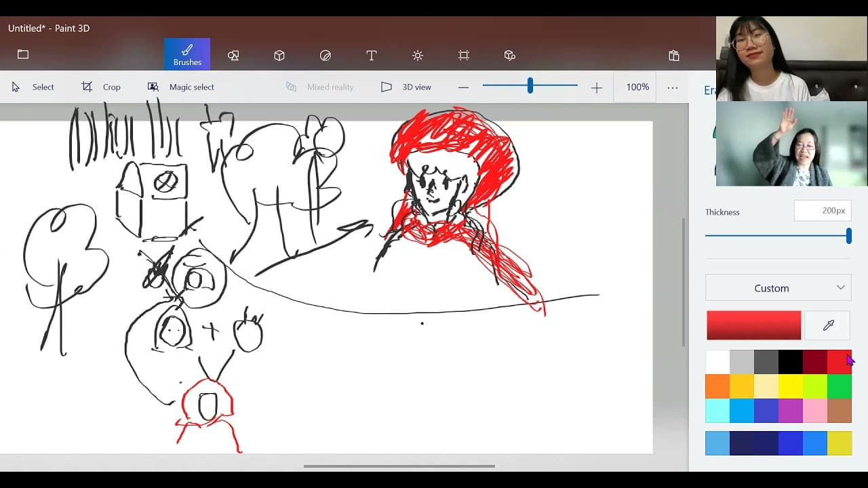Click the zoom in plus button
This screenshot has width=868, height=488.
tap(597, 87)
